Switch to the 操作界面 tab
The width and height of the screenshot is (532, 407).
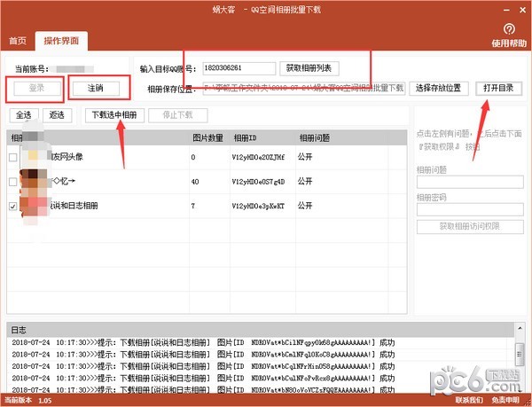click(x=61, y=41)
